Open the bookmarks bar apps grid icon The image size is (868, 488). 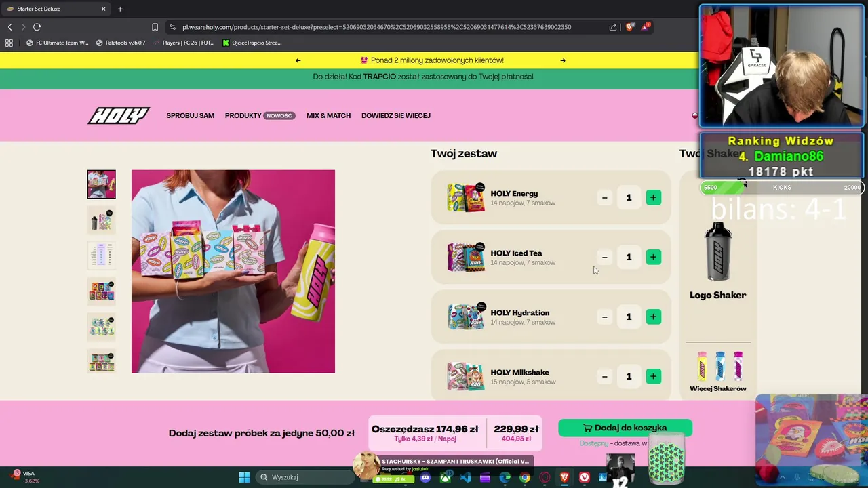click(9, 43)
